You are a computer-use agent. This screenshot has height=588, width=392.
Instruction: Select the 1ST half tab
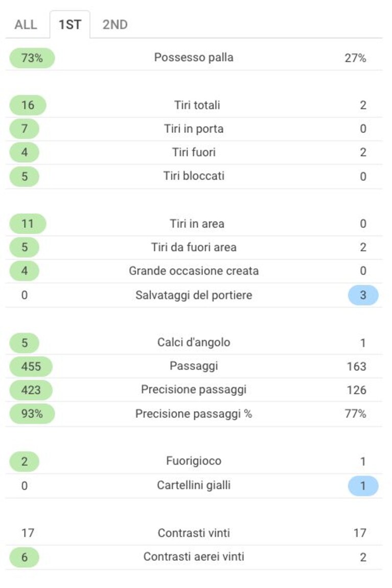70,25
